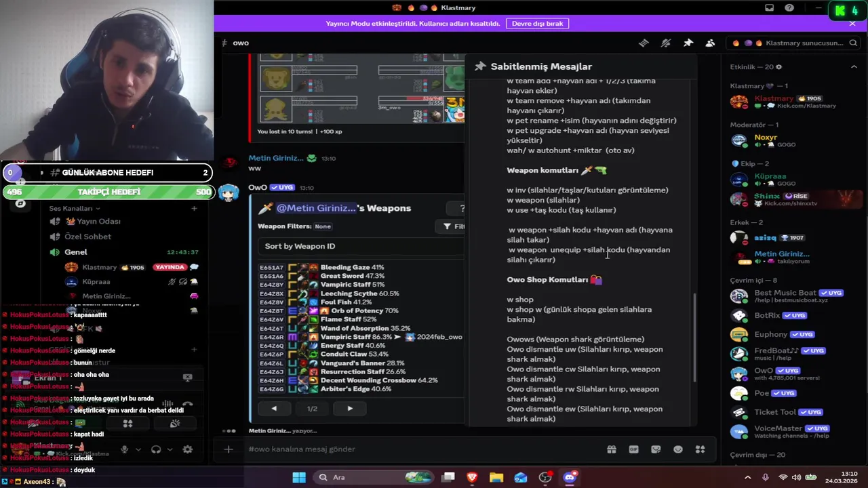
Task: Collapse the Etkinlik section chevron
Action: pos(854,66)
